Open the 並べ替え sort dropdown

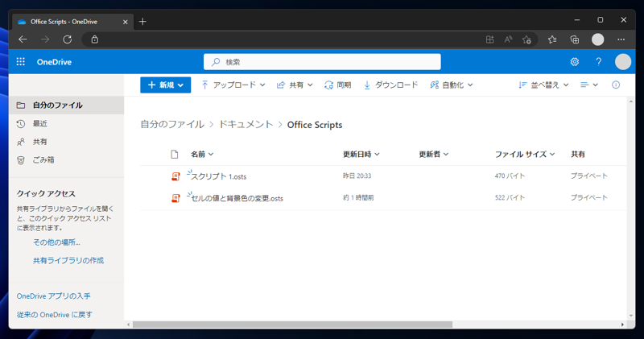point(543,85)
